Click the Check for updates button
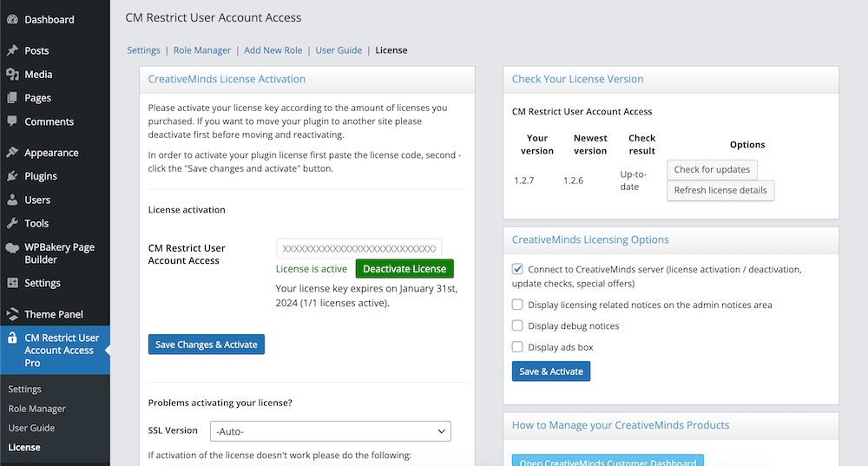 click(x=712, y=169)
